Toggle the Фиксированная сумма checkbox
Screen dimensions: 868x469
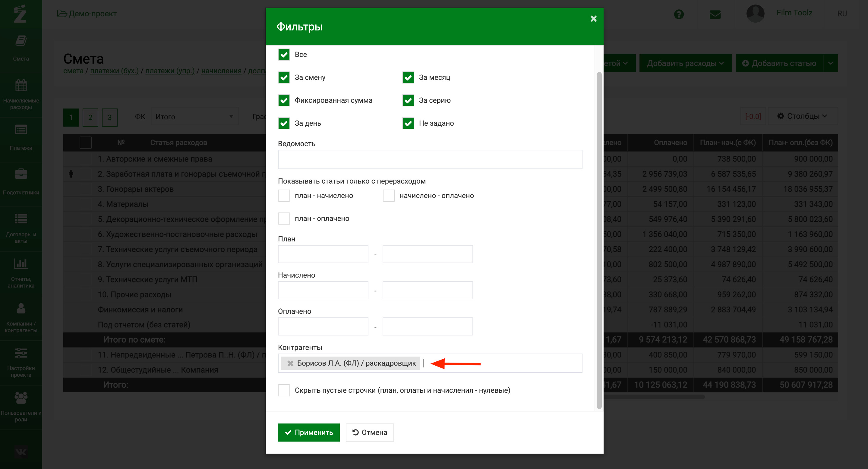point(284,100)
